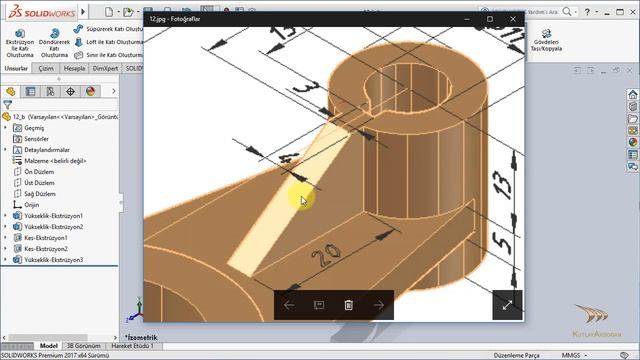Click the status bar icon next to MMGS

(624, 355)
